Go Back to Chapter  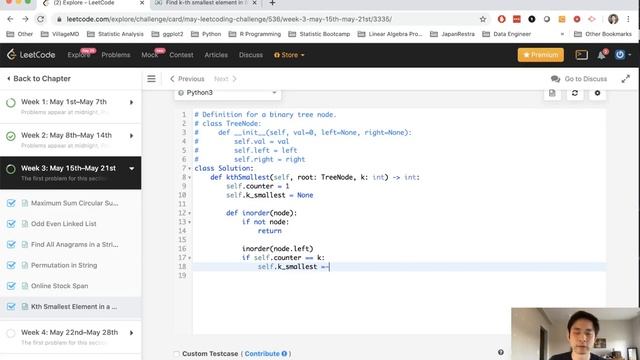coord(39,78)
